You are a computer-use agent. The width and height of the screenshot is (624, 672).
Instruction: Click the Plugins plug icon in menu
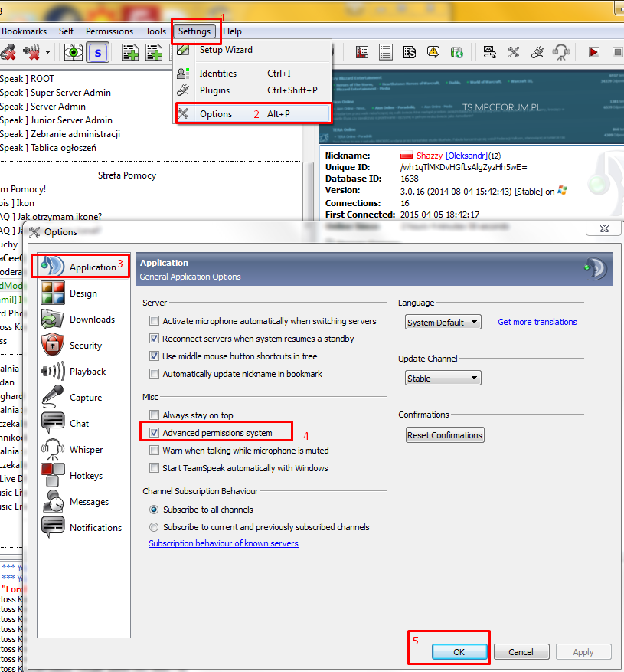click(183, 90)
